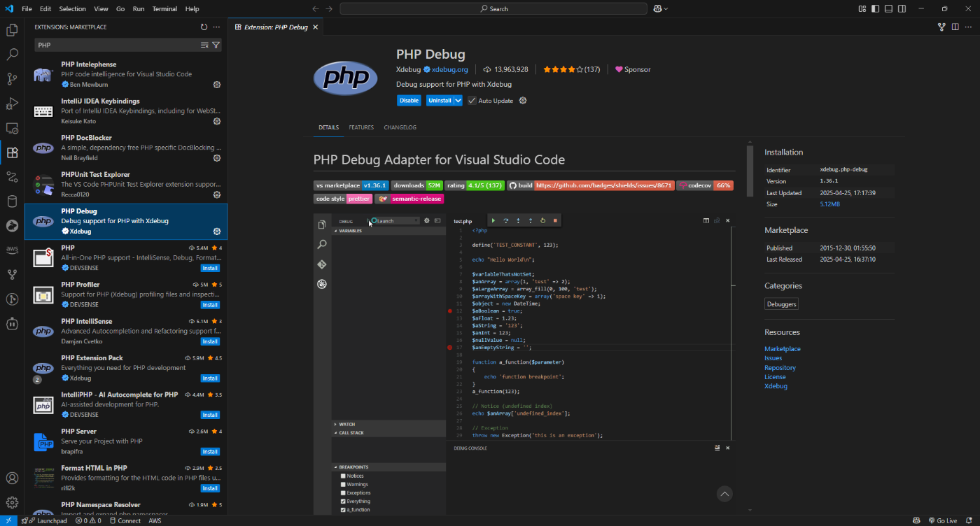
Task: Open More Actions in editor title bar
Action: coord(968,27)
